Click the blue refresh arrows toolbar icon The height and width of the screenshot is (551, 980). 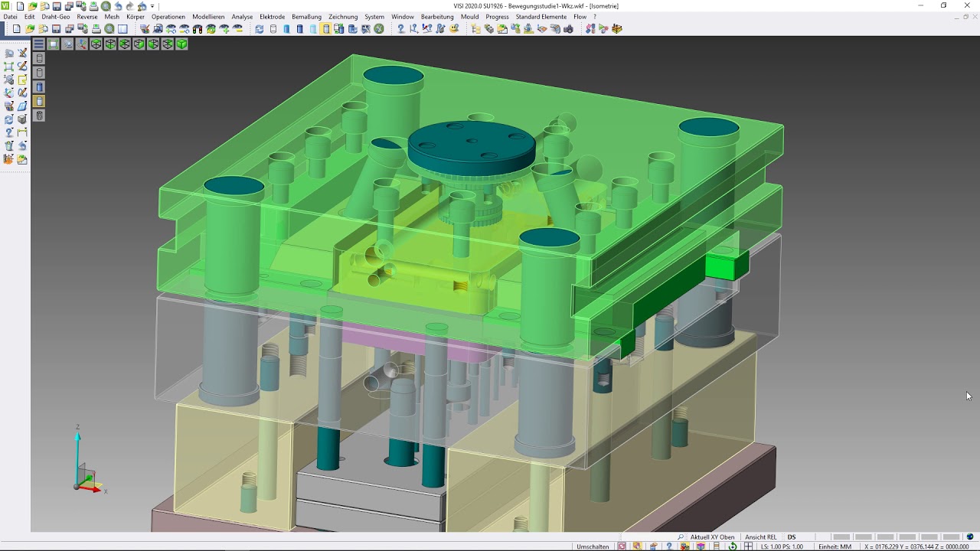click(x=260, y=29)
